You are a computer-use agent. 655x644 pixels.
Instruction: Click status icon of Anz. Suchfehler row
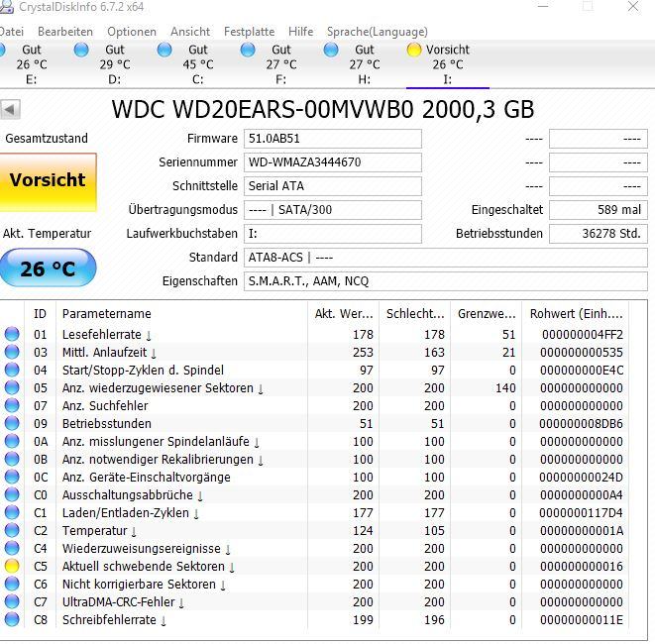[12, 405]
